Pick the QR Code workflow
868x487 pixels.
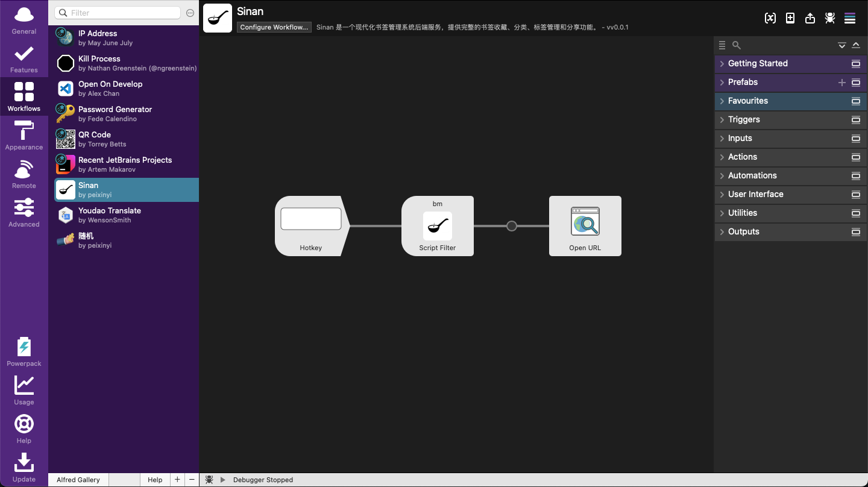click(127, 139)
